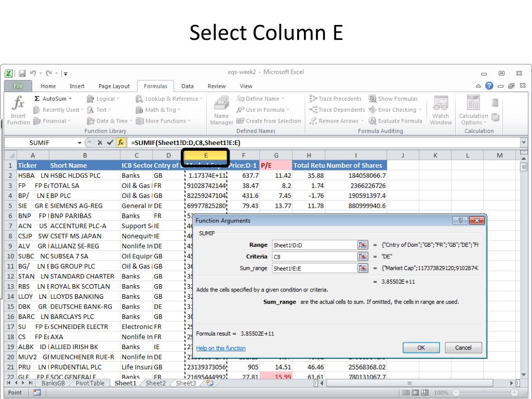Image resolution: width=532 pixels, height=399 pixels.
Task: Click the Excel Help question mark icon
Action: click(x=489, y=86)
